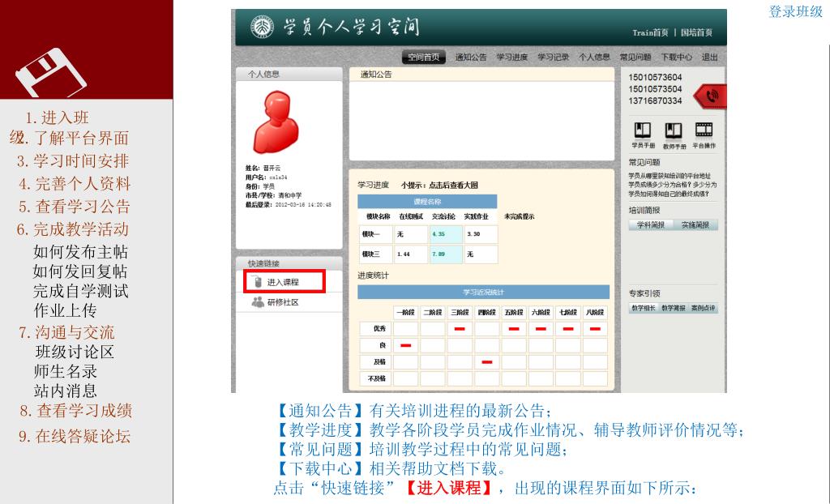This screenshot has width=830, height=504.
Task: Go to sidebar item 6. 完成教学活动
Action: pos(73,229)
